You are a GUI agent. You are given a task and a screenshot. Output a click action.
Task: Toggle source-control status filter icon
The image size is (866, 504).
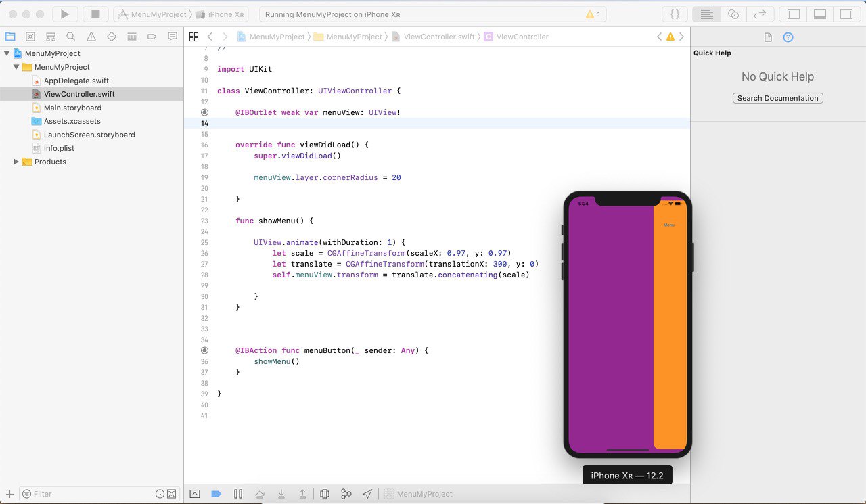click(171, 494)
